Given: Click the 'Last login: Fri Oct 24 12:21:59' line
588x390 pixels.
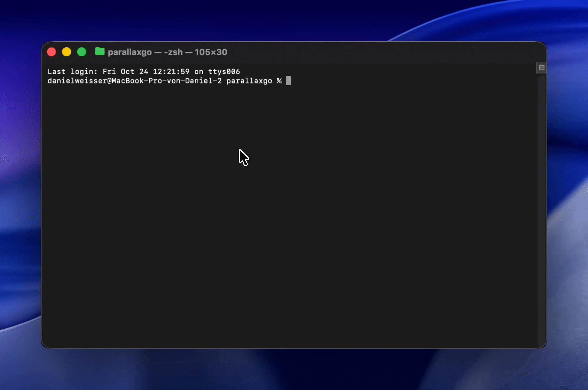Looking at the screenshot, I should [144, 71].
